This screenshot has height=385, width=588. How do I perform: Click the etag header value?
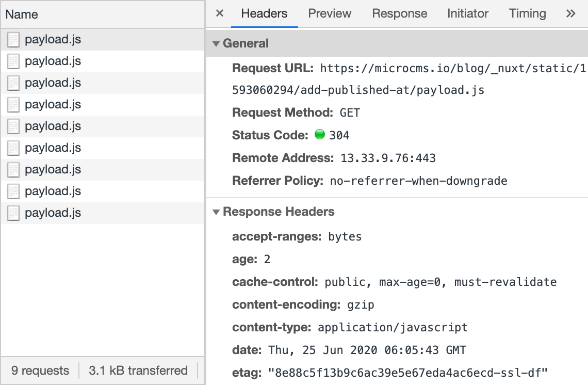click(x=407, y=373)
